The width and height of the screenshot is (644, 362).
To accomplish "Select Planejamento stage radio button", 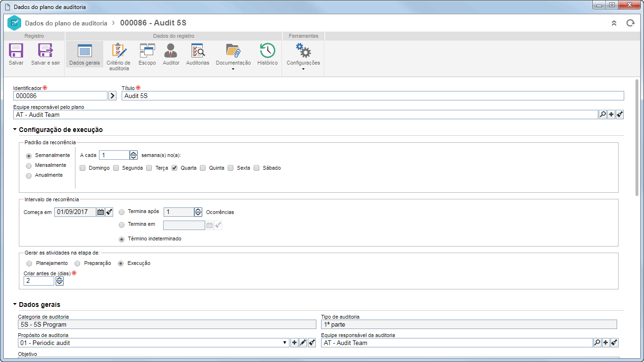I will (x=29, y=263).
